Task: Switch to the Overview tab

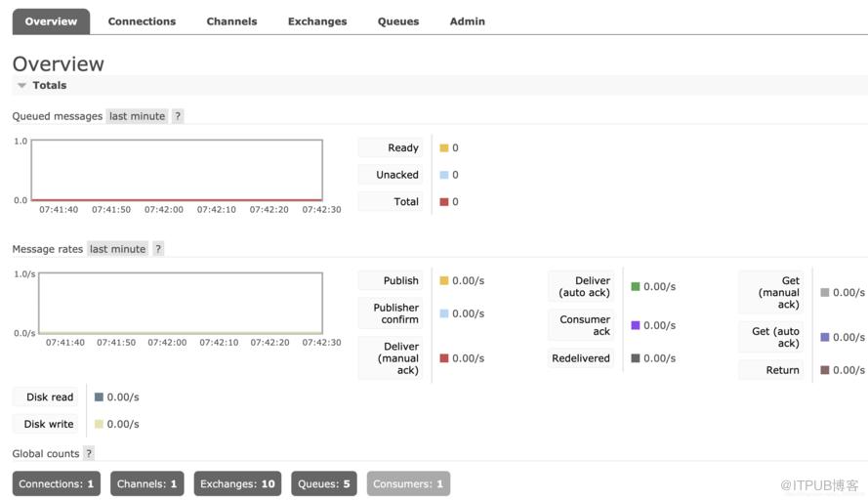Action: [51, 21]
